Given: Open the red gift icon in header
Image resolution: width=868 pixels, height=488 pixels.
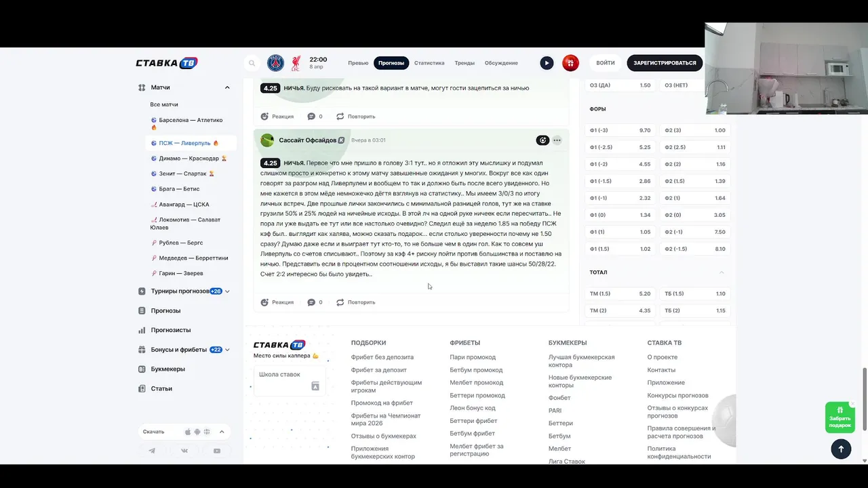Looking at the screenshot, I should click(x=570, y=63).
